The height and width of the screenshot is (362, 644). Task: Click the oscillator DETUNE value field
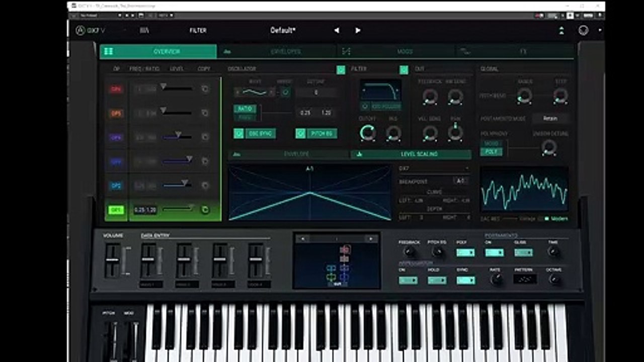click(316, 93)
